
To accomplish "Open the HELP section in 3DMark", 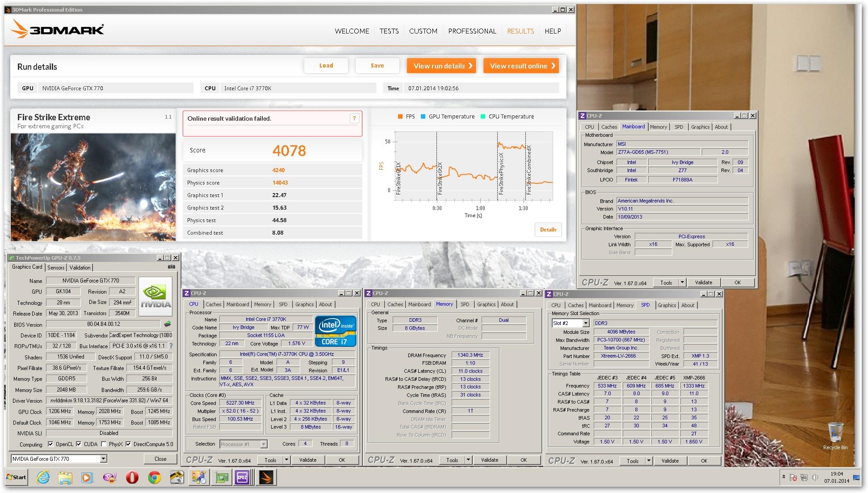I will pos(553,31).
